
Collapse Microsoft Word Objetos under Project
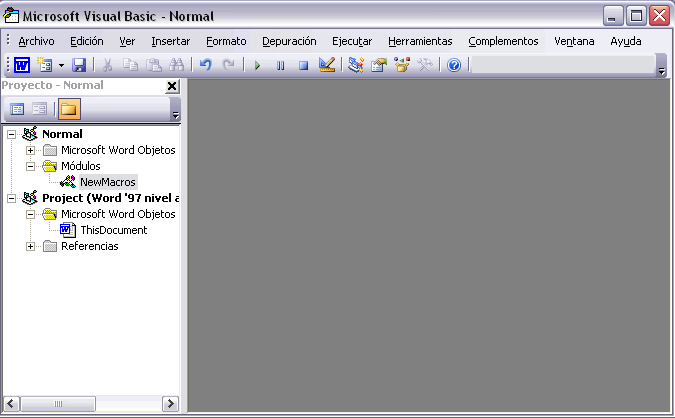click(x=30, y=214)
